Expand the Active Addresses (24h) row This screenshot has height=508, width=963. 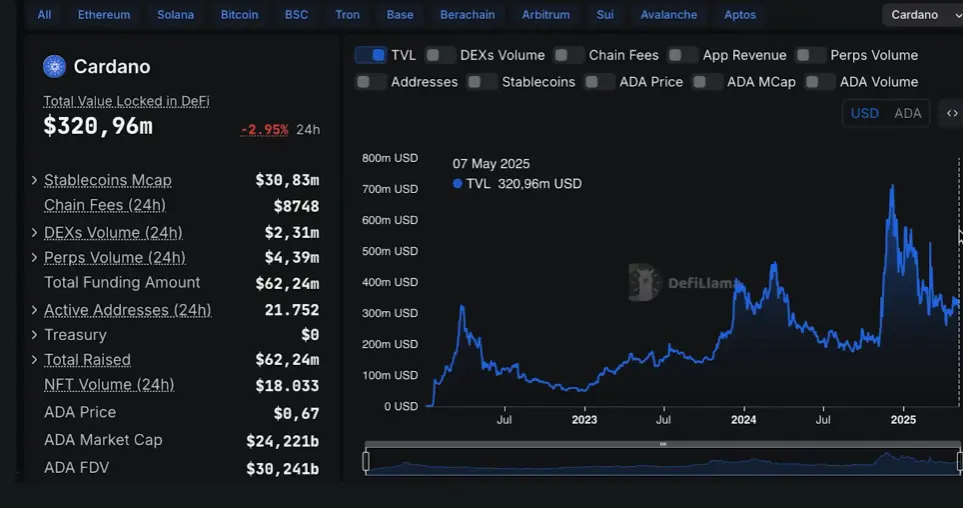tap(34, 310)
